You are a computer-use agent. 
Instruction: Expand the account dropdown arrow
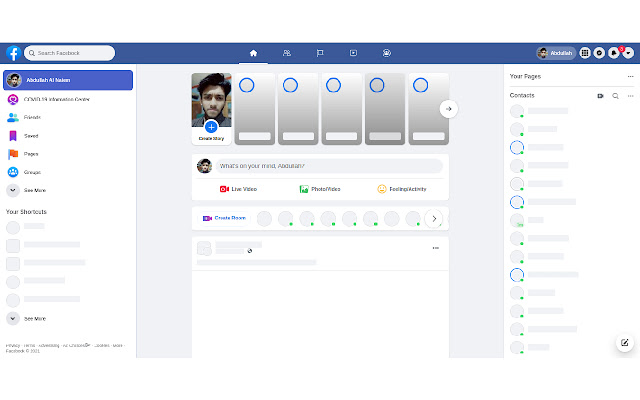tap(628, 53)
